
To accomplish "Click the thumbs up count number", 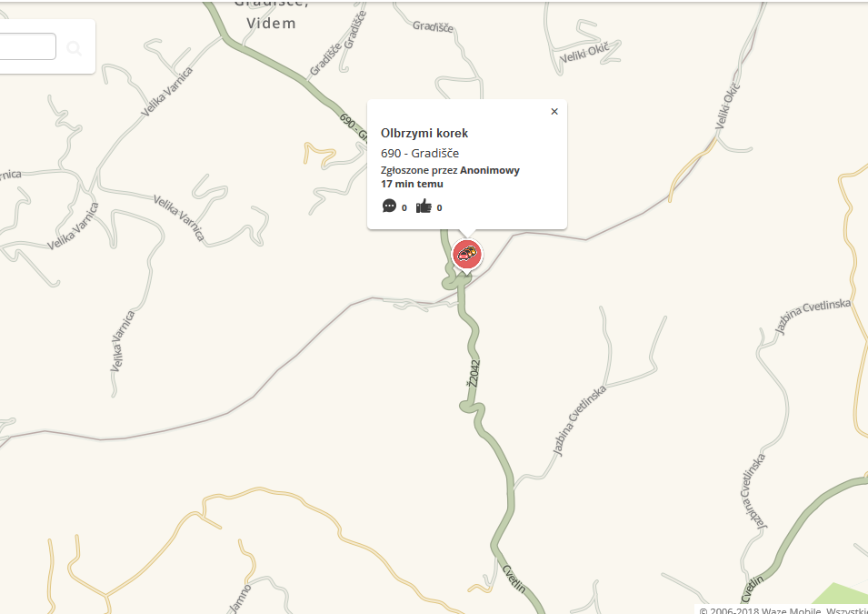I will [x=440, y=207].
